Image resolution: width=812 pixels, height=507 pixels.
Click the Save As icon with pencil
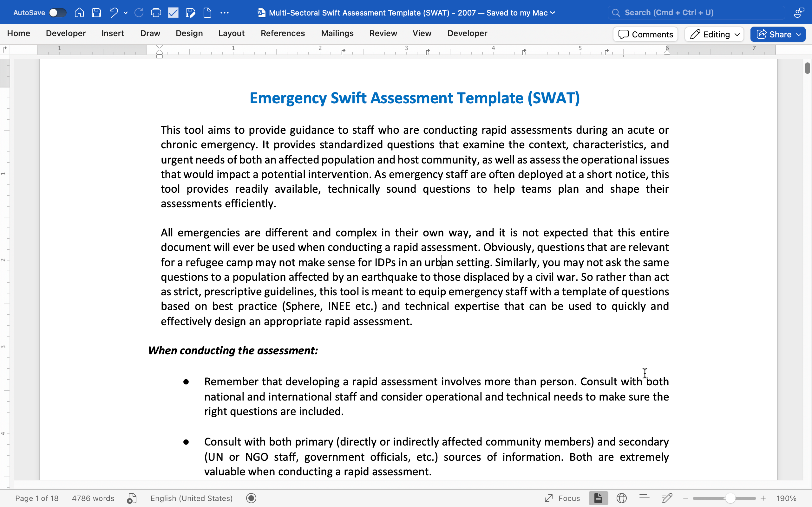[190, 13]
